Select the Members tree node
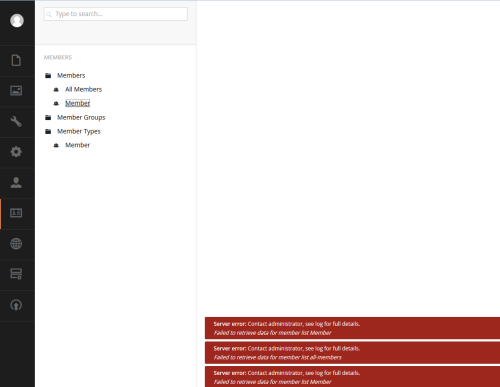500x387 pixels. point(71,76)
